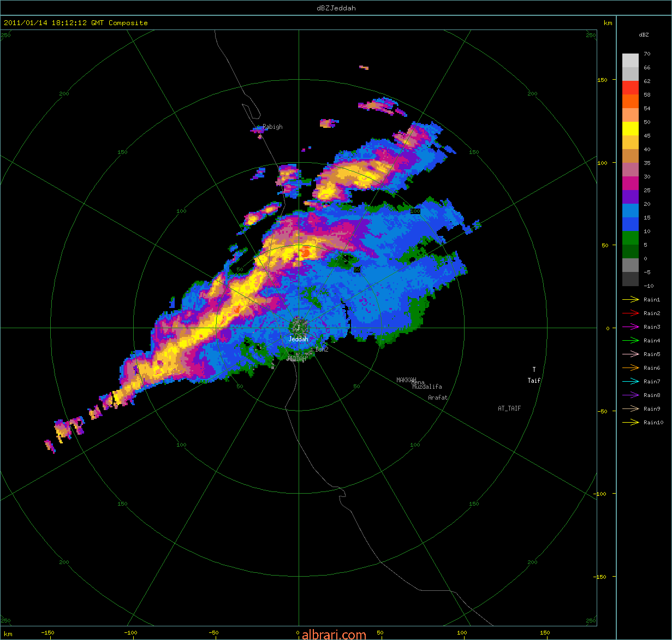The image size is (672, 640).
Task: Click the cyan Rain7 arrow icon
Action: tap(631, 381)
